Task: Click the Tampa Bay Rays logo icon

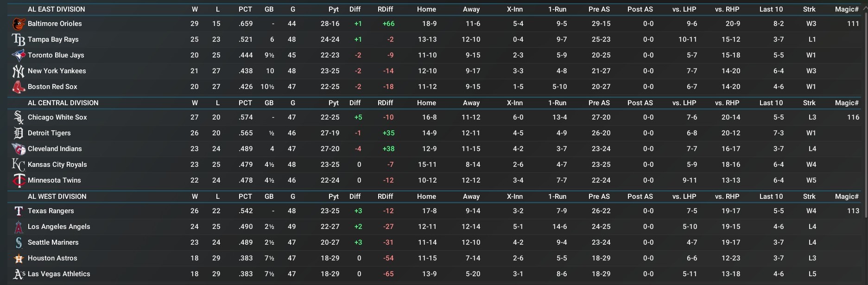Action: point(19,39)
